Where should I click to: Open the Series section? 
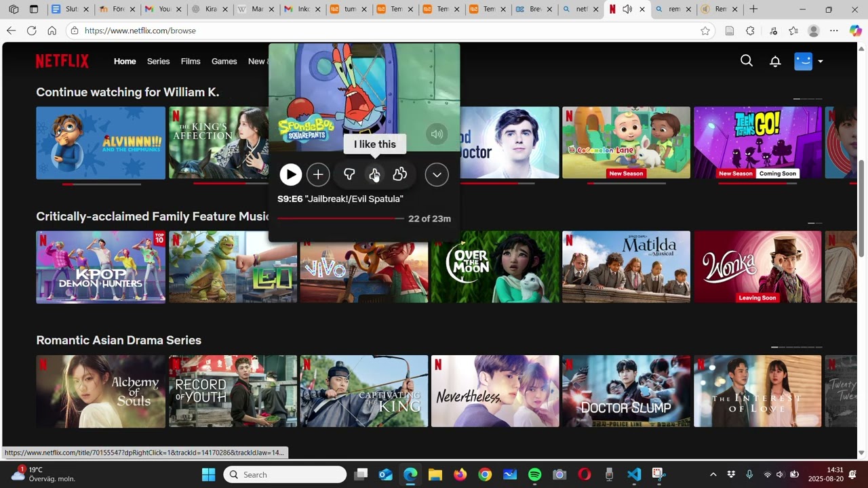158,61
